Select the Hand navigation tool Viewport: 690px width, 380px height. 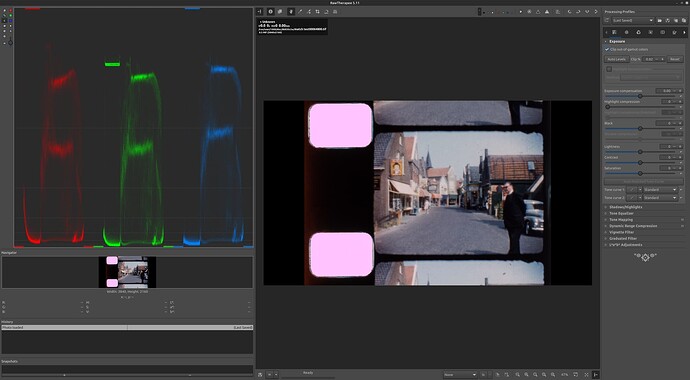(291, 11)
